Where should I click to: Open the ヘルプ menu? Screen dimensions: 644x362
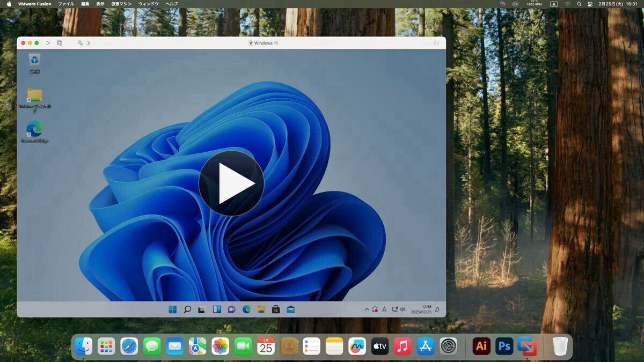(172, 4)
